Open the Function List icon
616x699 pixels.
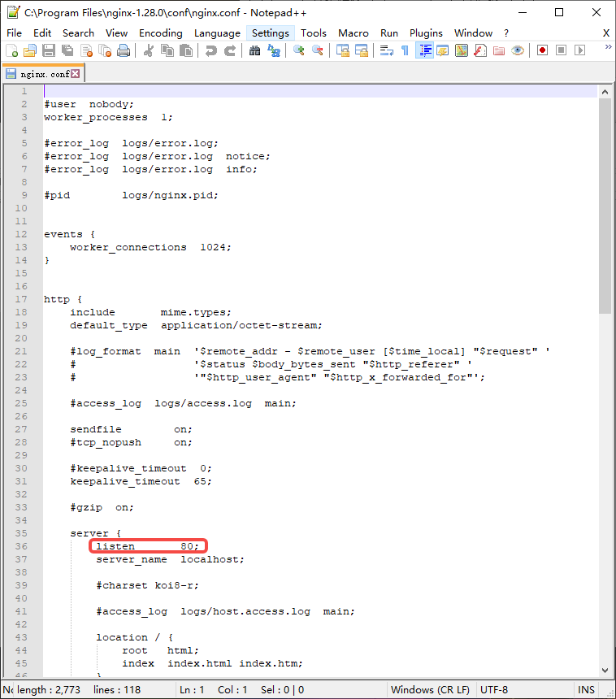pyautogui.click(x=480, y=50)
